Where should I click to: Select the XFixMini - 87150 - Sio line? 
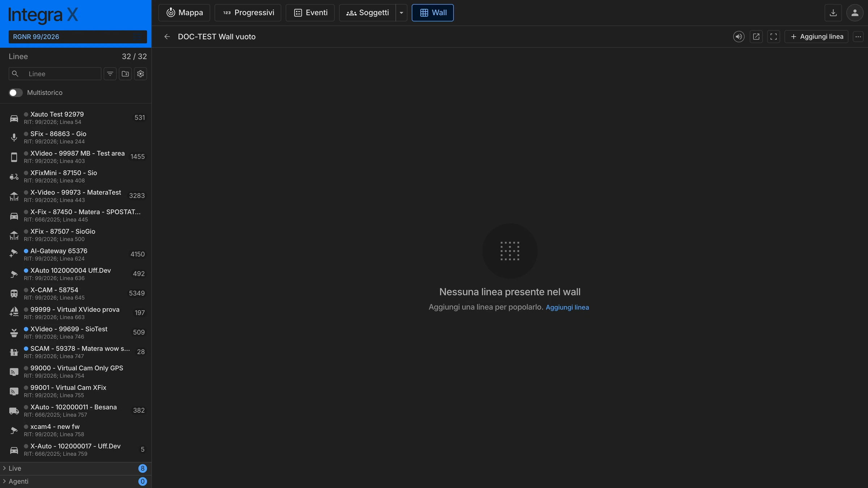(76, 176)
